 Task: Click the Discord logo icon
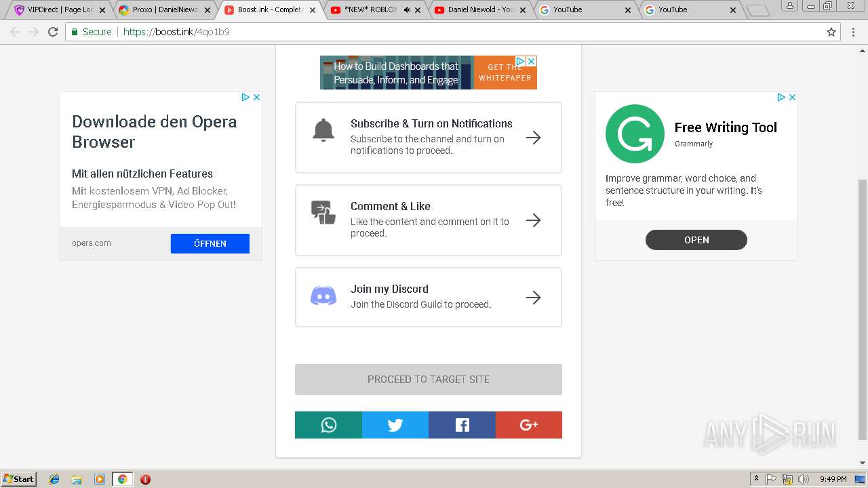(x=323, y=296)
